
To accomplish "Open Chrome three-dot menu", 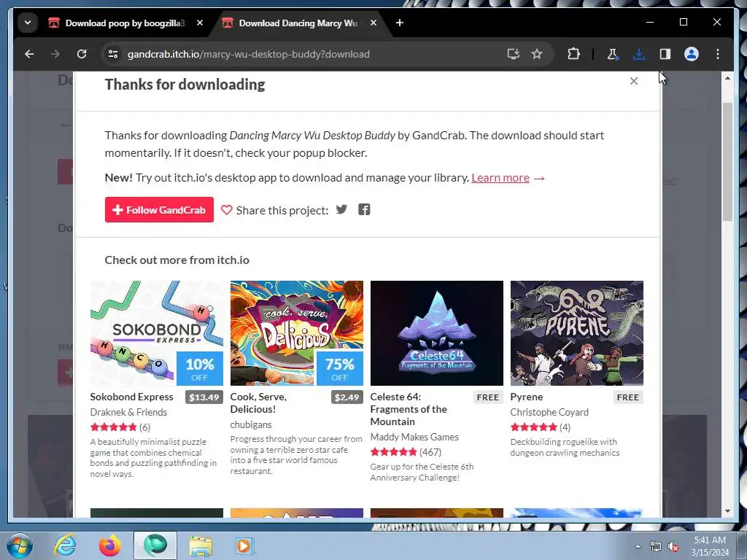I will point(718,54).
